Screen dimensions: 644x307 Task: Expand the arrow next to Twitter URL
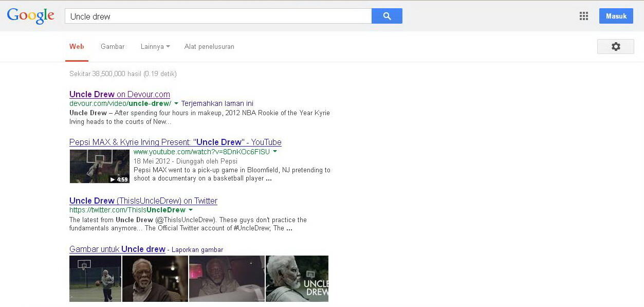tap(191, 210)
